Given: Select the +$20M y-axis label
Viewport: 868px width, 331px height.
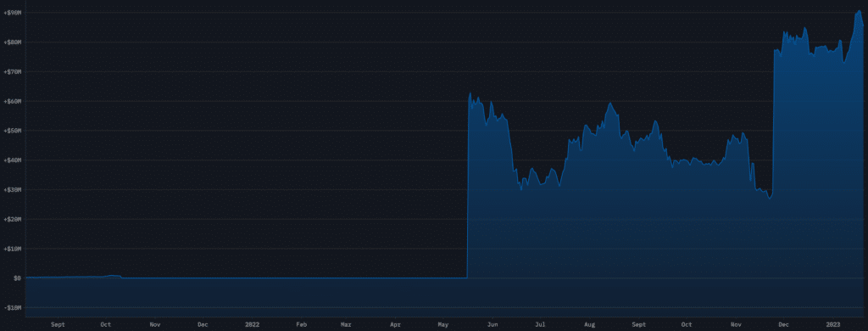Looking at the screenshot, I should click(x=12, y=219).
